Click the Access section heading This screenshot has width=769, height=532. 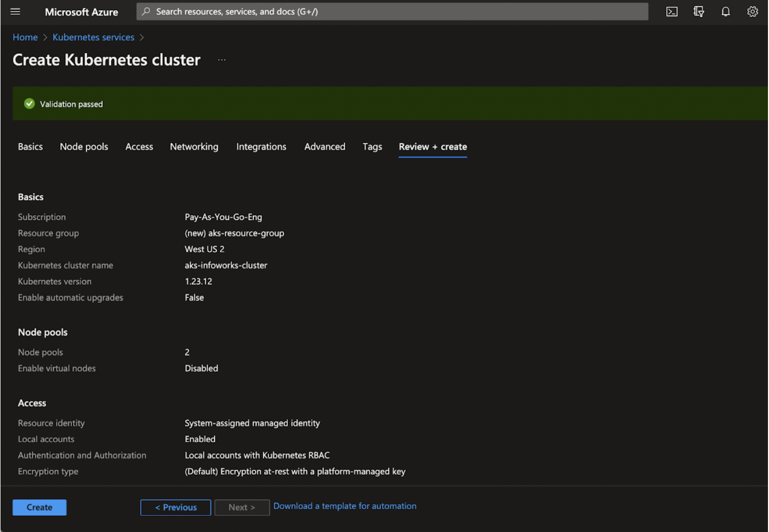click(x=32, y=403)
